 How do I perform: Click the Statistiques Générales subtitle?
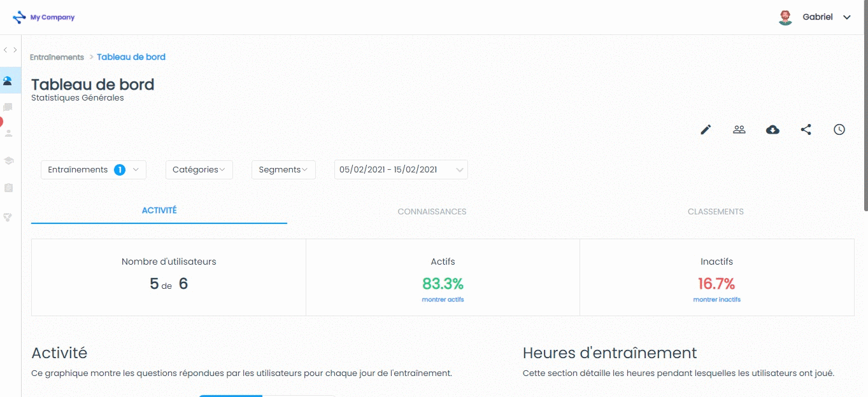pyautogui.click(x=77, y=98)
